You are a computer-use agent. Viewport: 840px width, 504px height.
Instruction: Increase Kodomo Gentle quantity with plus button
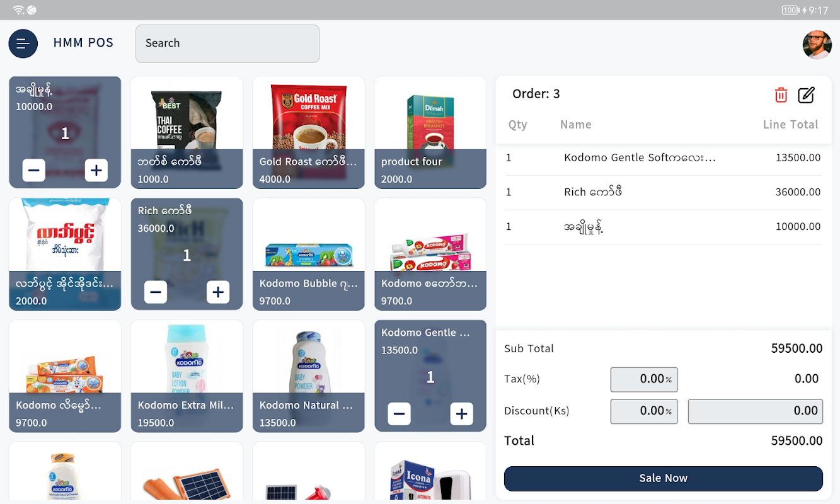[461, 414]
